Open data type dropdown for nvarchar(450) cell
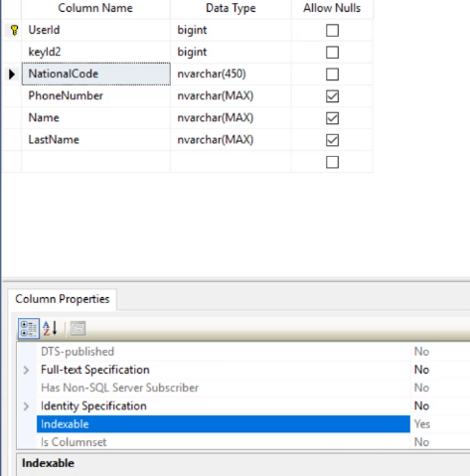 (x=231, y=74)
